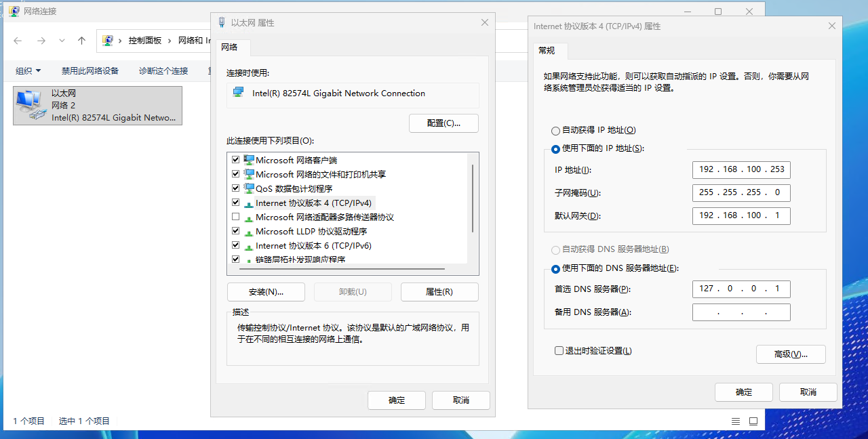This screenshot has width=868, height=439.
Task: Click the Back arrow in Network Connections window
Action: (x=18, y=41)
